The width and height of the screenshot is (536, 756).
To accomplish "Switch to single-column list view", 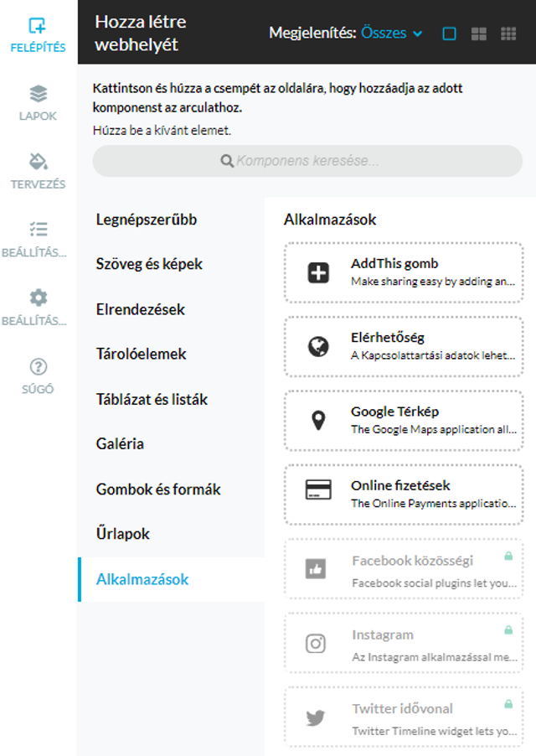I will tap(449, 34).
